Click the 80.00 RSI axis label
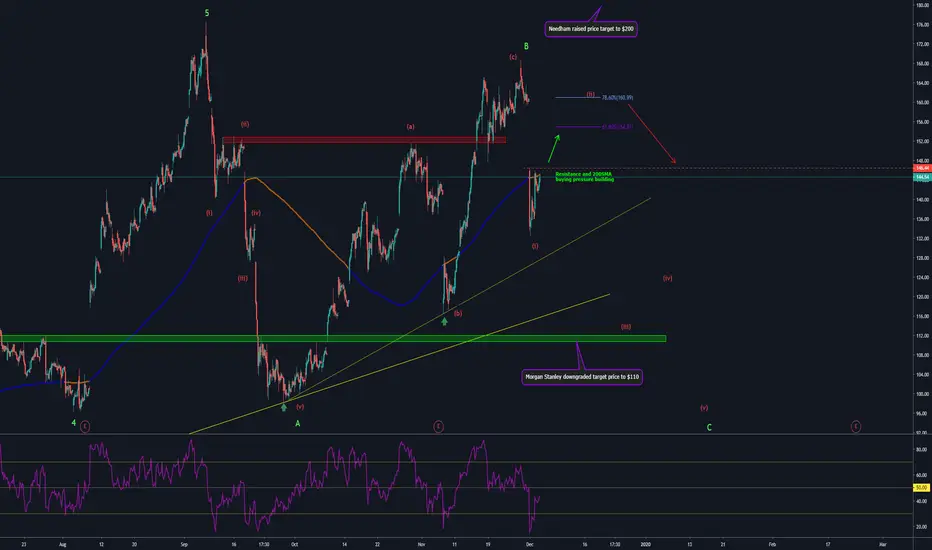Viewport: 932px width, 550px height. tap(922, 450)
